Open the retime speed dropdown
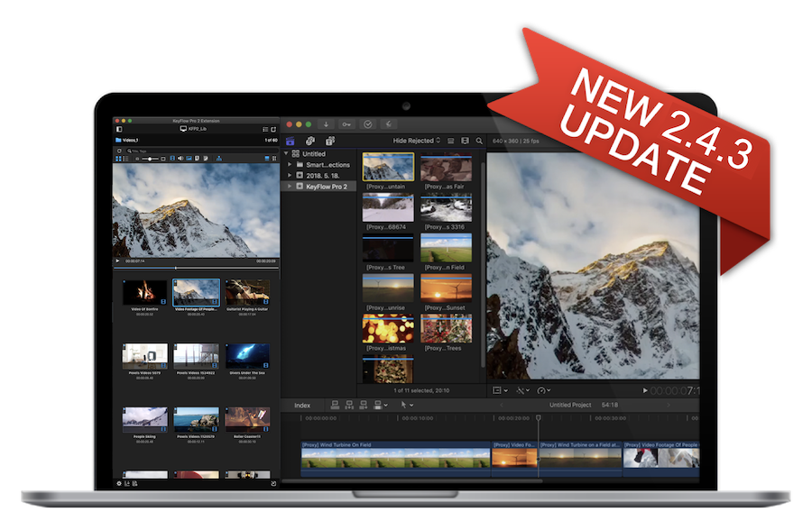812x512 pixels. pyautogui.click(x=544, y=390)
